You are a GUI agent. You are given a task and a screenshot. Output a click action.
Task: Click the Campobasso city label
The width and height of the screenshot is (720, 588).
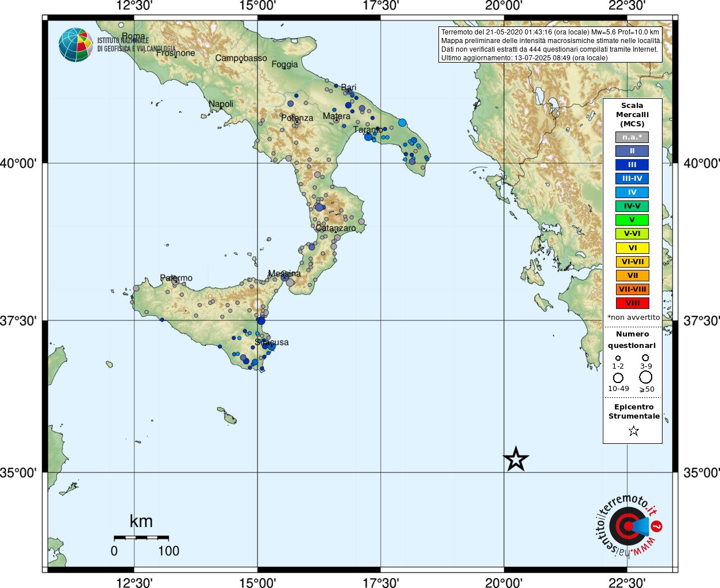(241, 58)
